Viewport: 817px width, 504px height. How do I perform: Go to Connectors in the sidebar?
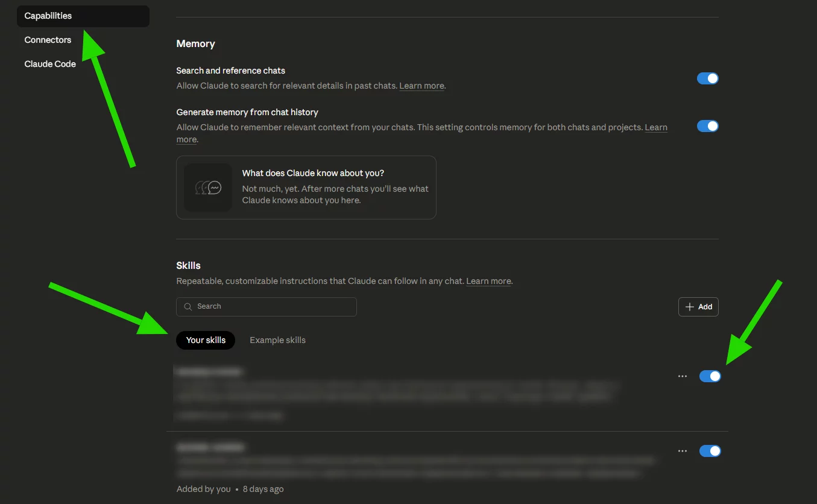[48, 40]
